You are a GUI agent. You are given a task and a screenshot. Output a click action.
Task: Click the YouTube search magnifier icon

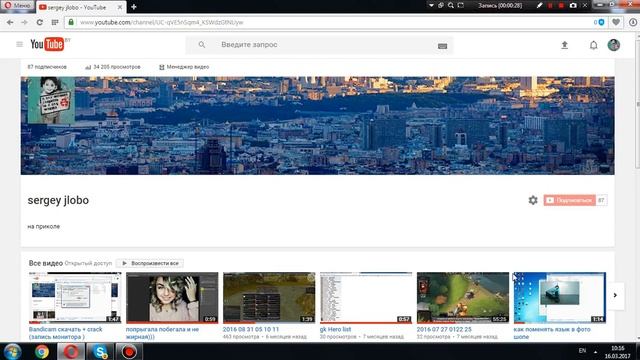pos(202,44)
